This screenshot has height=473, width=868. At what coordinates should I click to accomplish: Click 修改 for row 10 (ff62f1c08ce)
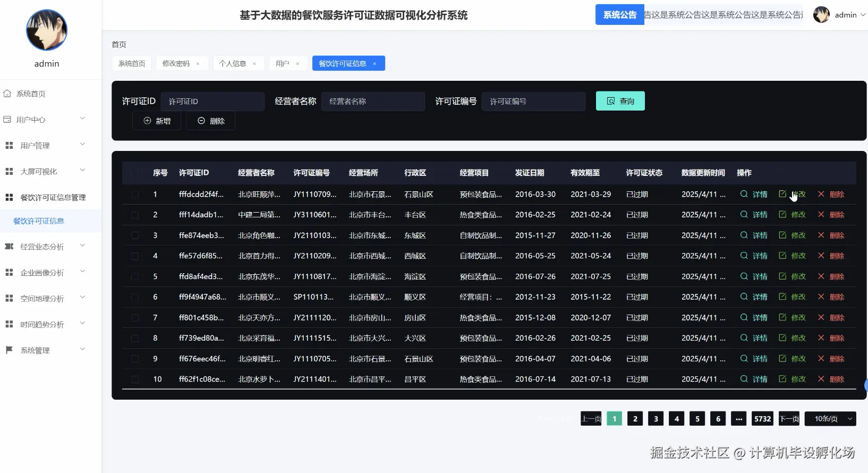[793, 379]
